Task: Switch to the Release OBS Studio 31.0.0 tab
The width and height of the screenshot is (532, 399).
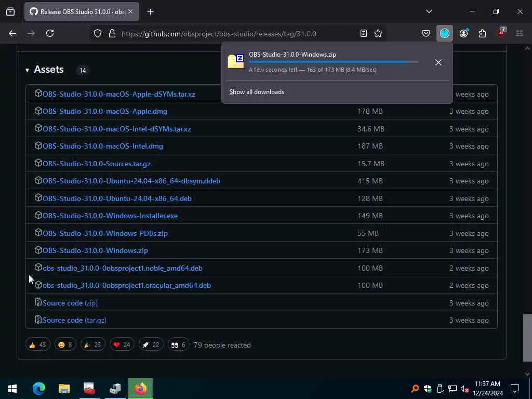Action: (x=82, y=12)
